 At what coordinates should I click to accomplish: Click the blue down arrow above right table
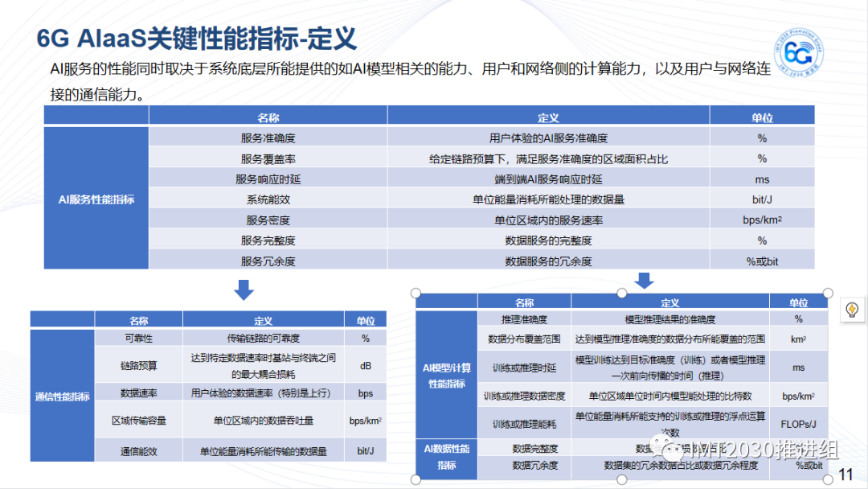coord(644,280)
